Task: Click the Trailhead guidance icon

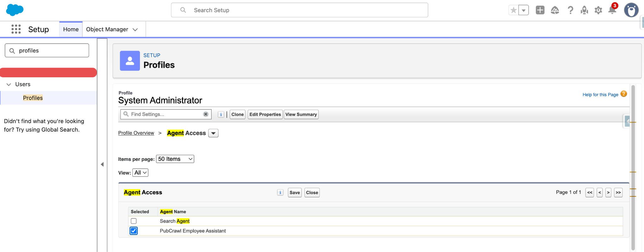Action: pos(555,10)
